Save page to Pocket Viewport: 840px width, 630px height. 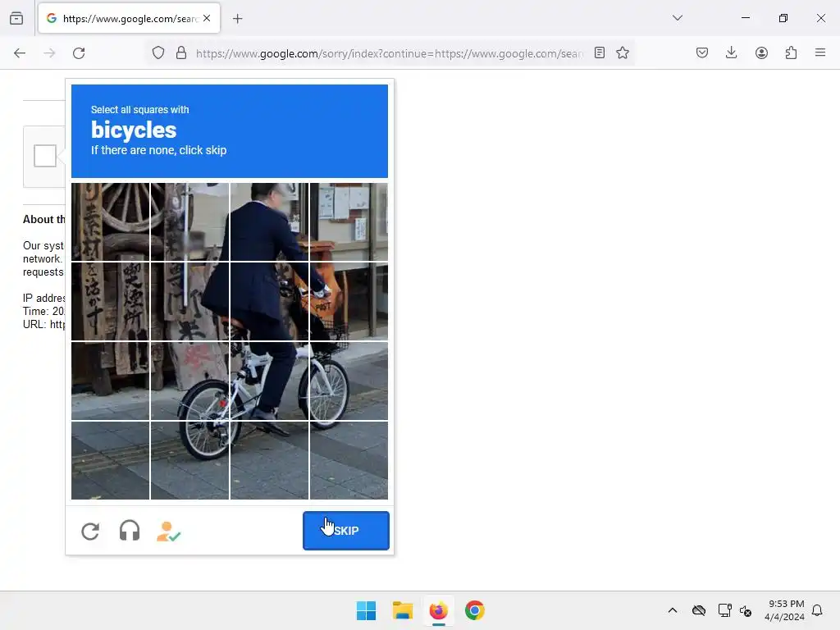pos(702,53)
